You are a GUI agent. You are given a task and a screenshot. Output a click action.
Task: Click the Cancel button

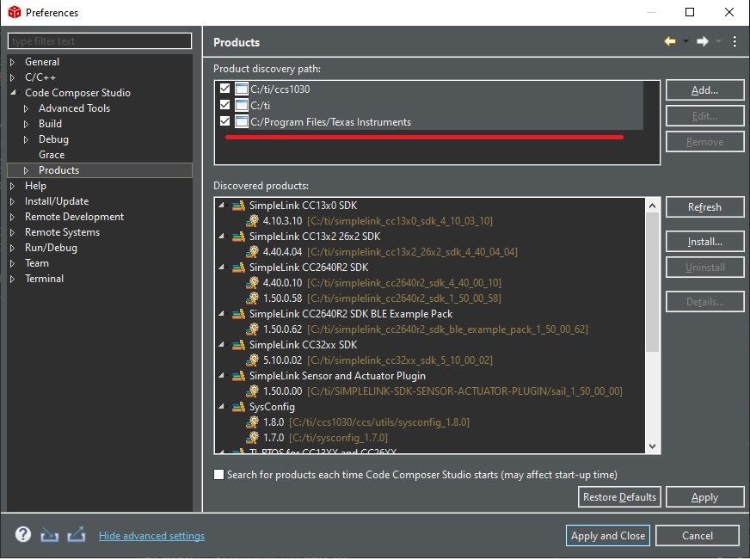coord(697,536)
